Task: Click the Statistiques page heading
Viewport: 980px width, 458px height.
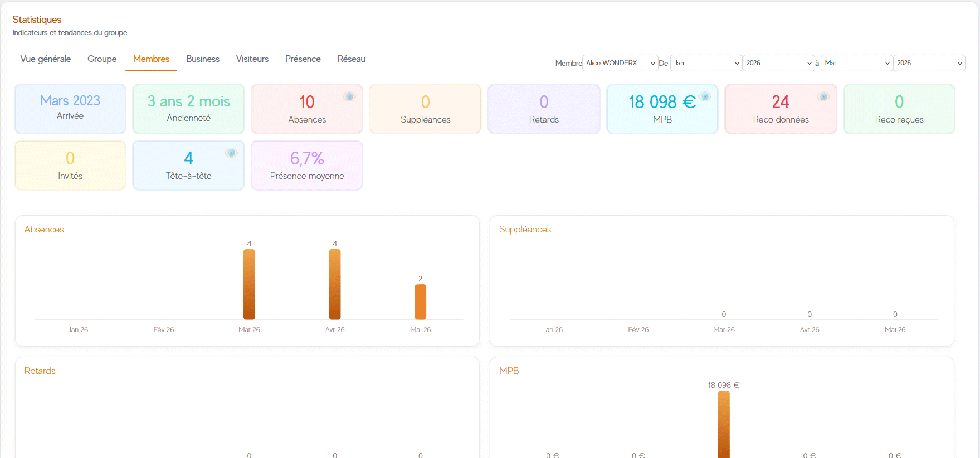Action: point(37,20)
